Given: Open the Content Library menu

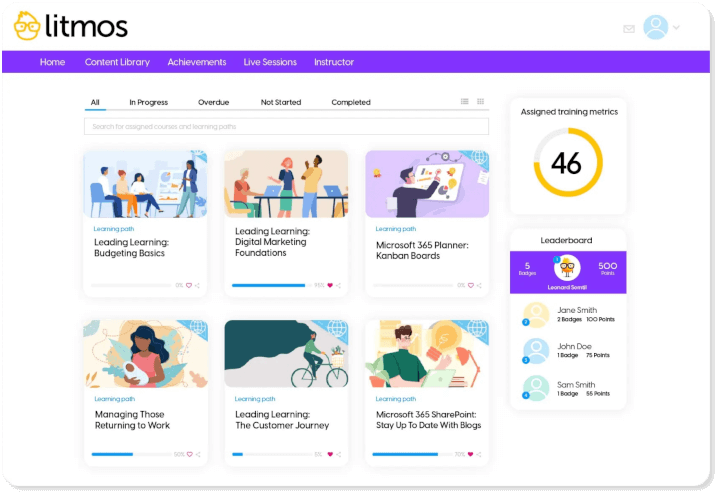Looking at the screenshot, I should tap(117, 62).
